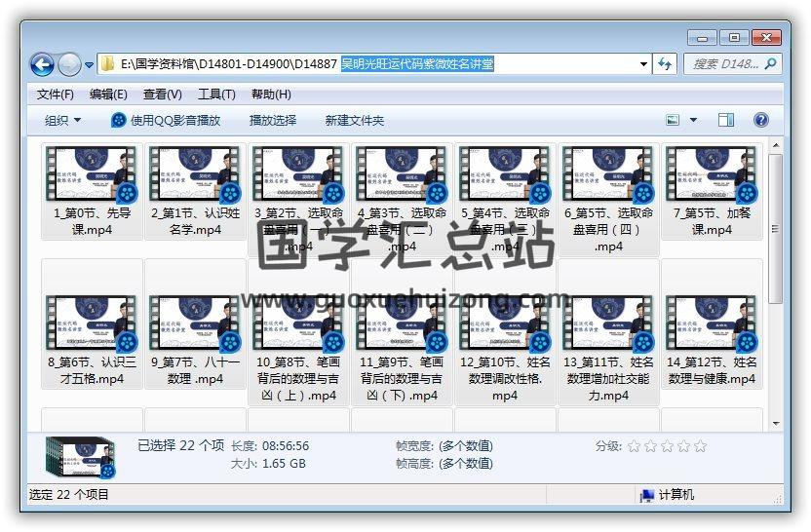Click 新建文件夹 button
This screenshot has height=532, width=811.
coord(354,121)
